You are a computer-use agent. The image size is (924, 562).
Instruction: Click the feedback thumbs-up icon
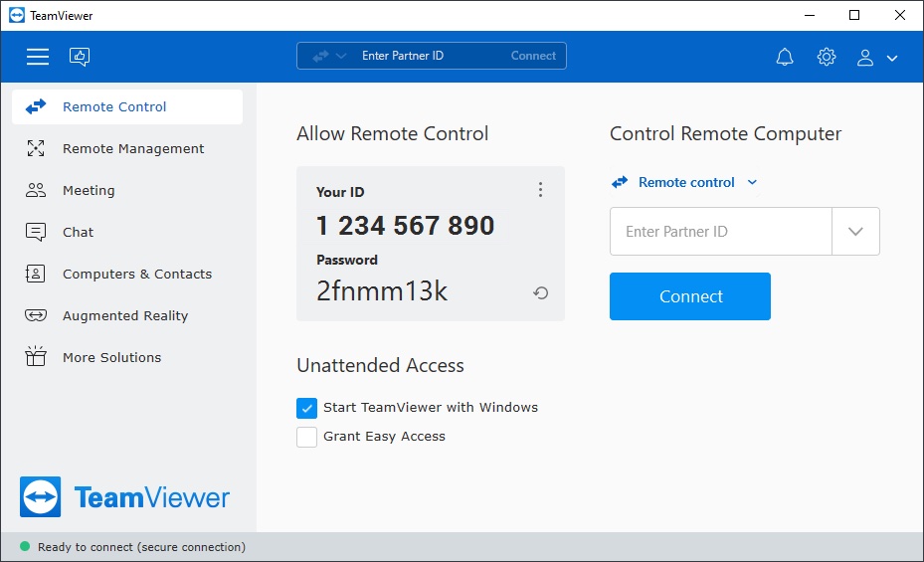[x=80, y=57]
